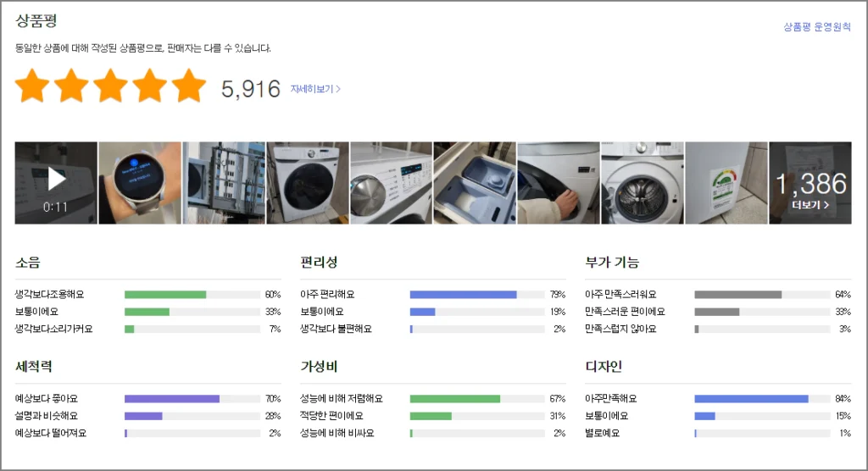This screenshot has height=471, width=868.
Task: View the open-door washer drum photo
Action: [642, 183]
